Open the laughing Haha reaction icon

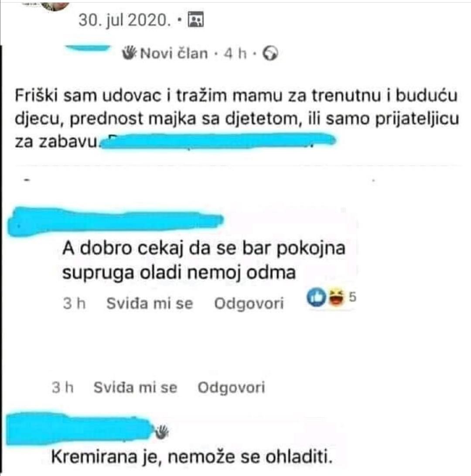(336, 297)
